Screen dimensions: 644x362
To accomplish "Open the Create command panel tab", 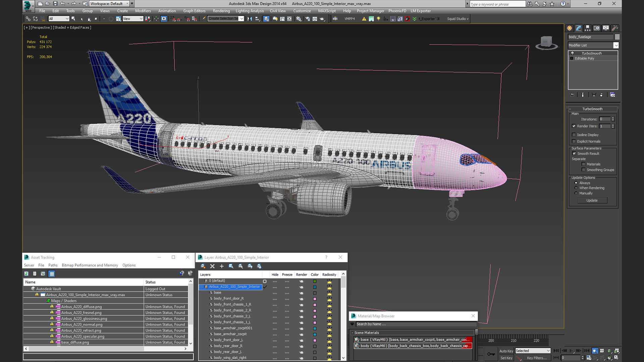I will 570,28.
